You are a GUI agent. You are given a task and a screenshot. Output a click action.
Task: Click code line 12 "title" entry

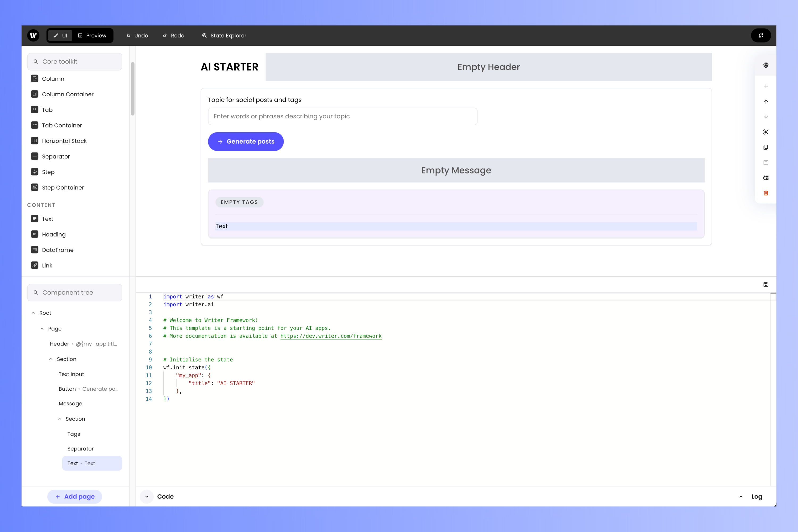click(222, 383)
